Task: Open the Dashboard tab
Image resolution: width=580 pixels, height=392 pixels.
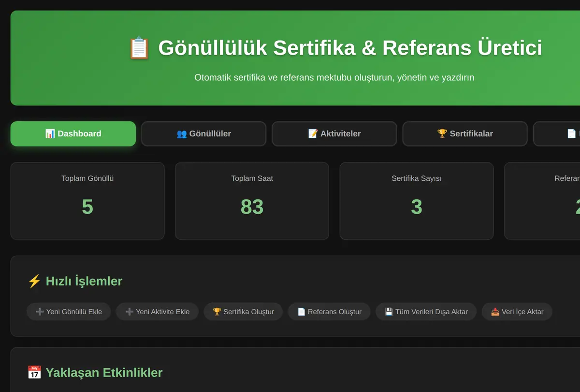Action: pos(73,133)
